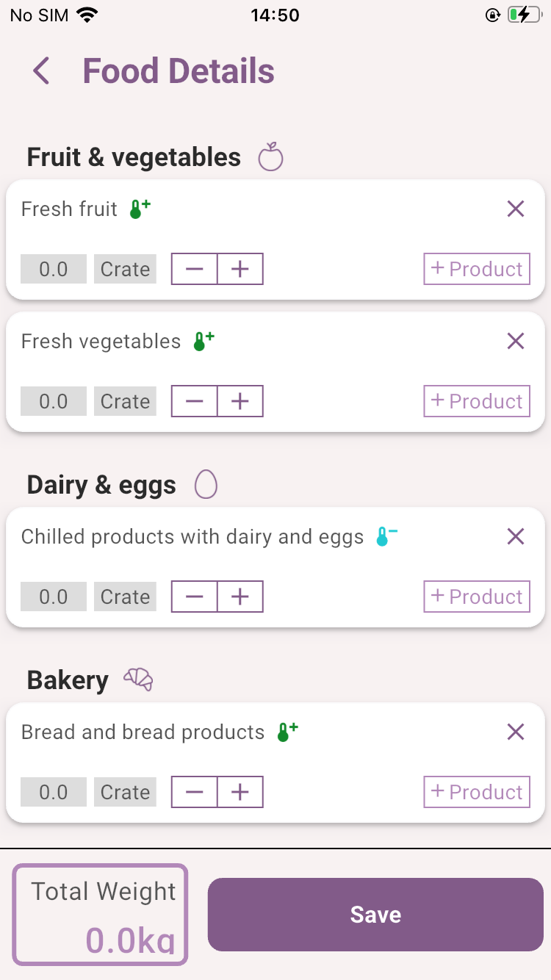
Task: Tap the egg icon next to Dairy & eggs
Action: click(206, 485)
